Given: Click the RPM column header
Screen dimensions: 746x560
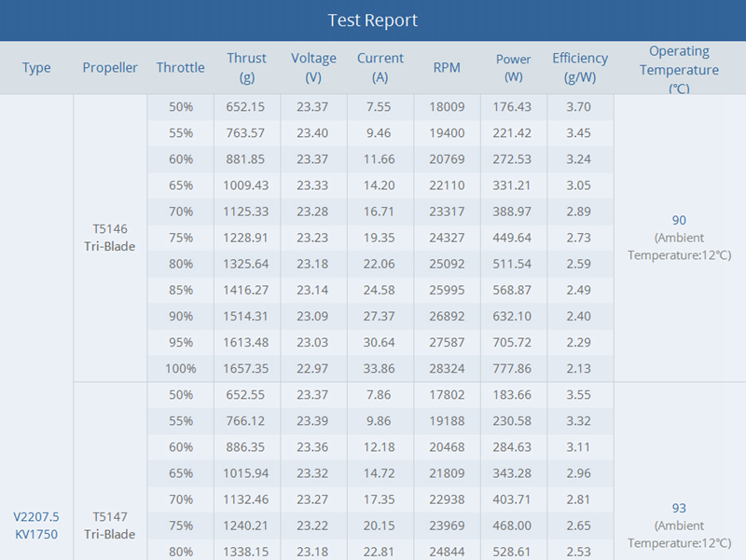Looking at the screenshot, I should [447, 68].
